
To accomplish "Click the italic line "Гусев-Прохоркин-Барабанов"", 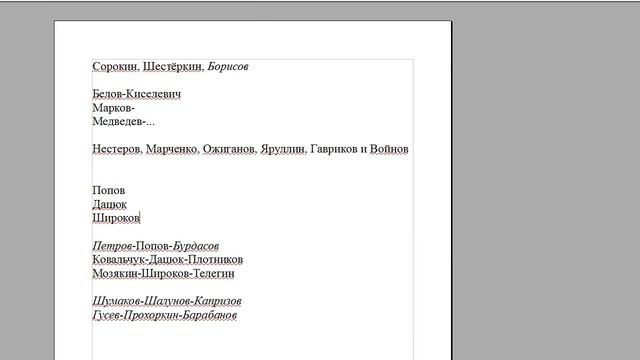I will [164, 315].
